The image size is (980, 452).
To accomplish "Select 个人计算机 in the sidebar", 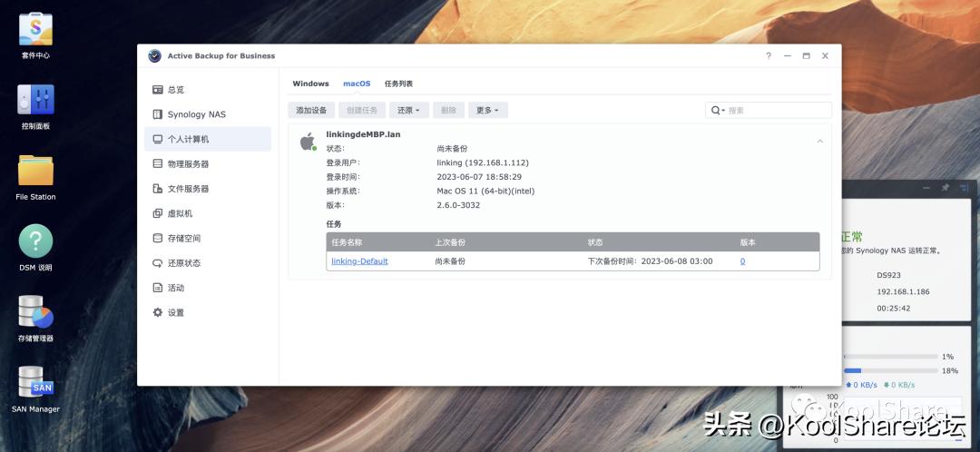I will point(208,139).
